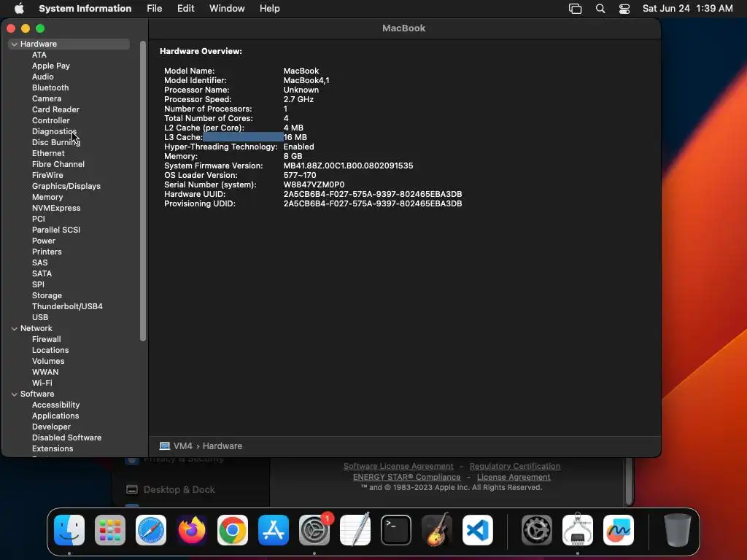Viewport: 747px width, 560px height.
Task: Open the Apple menu
Action: coord(19,9)
